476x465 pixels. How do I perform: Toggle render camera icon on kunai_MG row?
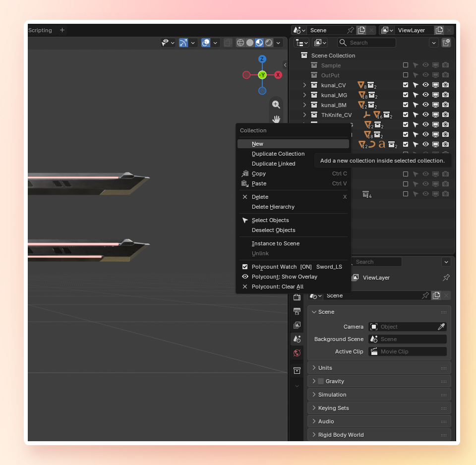445,95
